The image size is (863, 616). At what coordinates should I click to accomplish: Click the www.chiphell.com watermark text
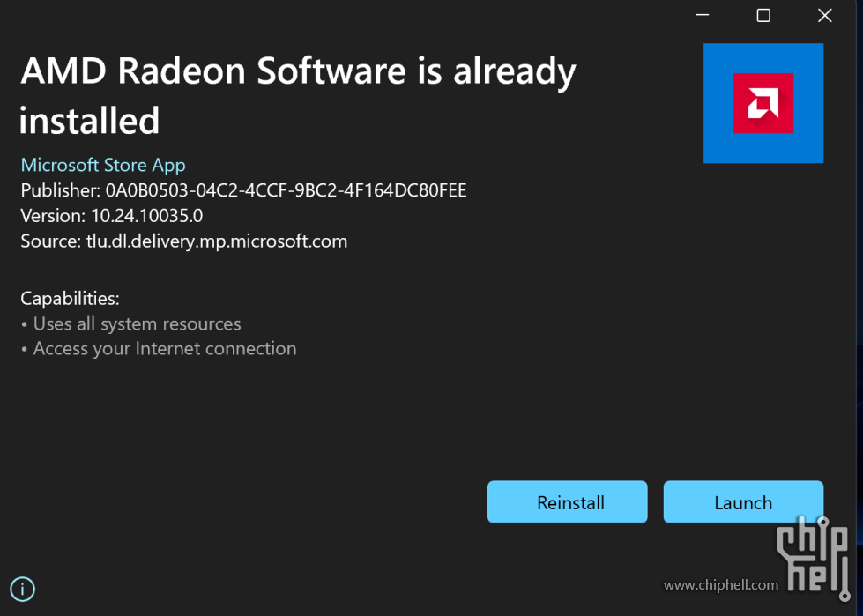click(x=720, y=585)
